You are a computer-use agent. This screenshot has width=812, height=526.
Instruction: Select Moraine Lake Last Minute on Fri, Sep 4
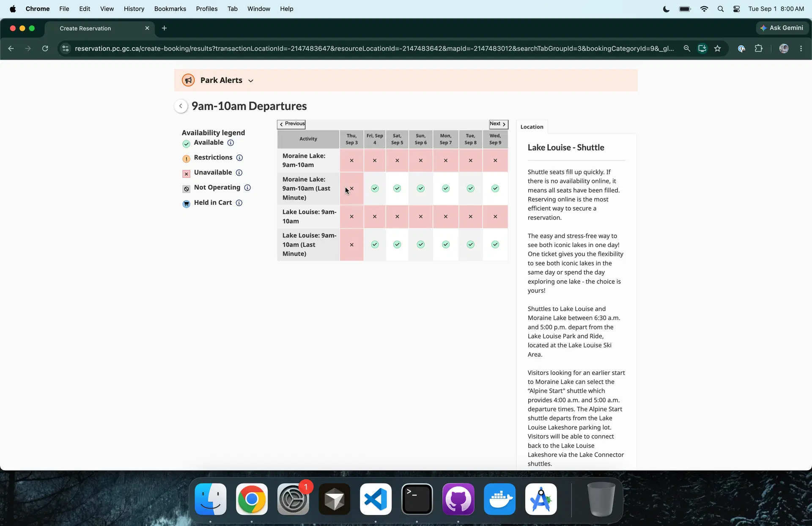point(375,188)
